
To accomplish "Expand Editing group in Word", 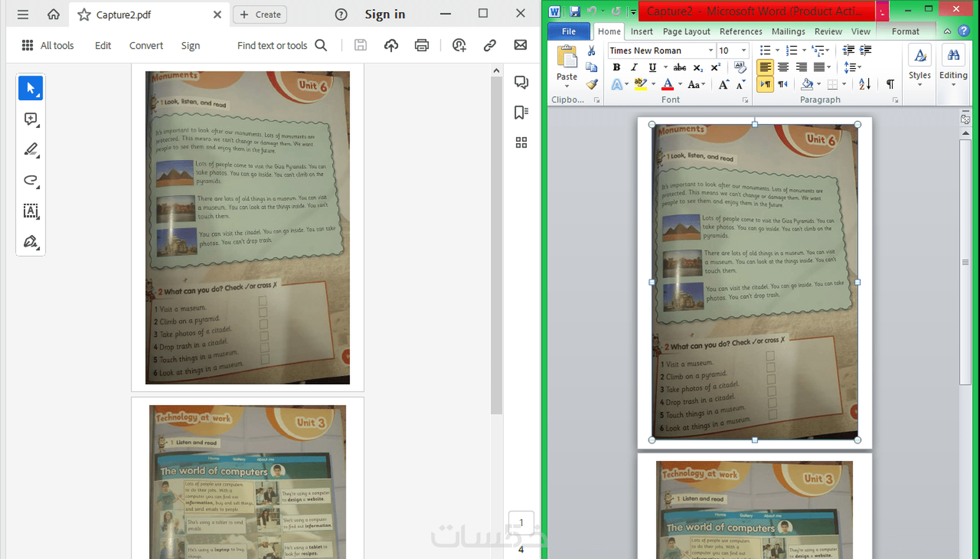I will click(x=953, y=67).
